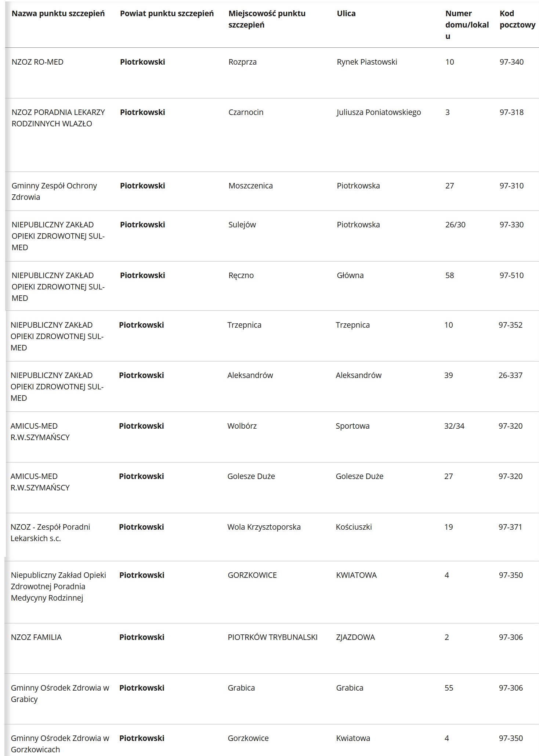The height and width of the screenshot is (756, 539).
Task: Click the NZOZ FAMILIA entry
Action: [x=36, y=637]
